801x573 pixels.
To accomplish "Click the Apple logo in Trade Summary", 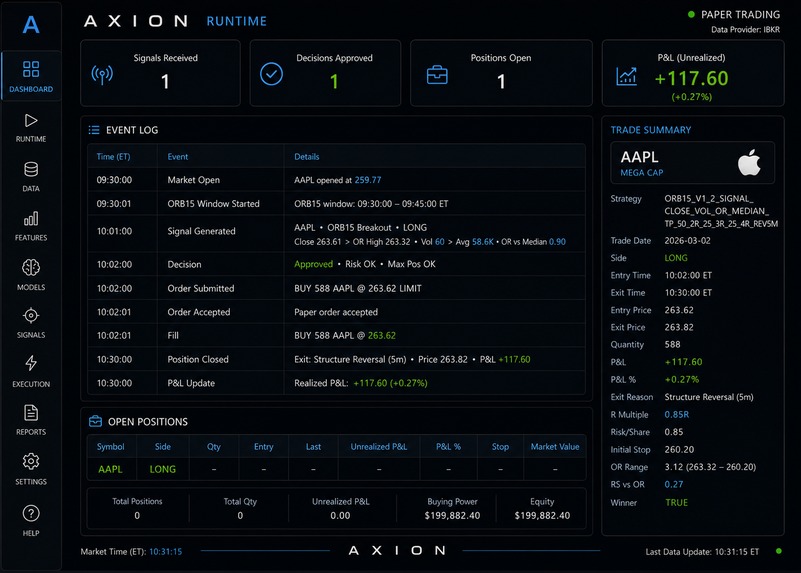I will point(749,162).
